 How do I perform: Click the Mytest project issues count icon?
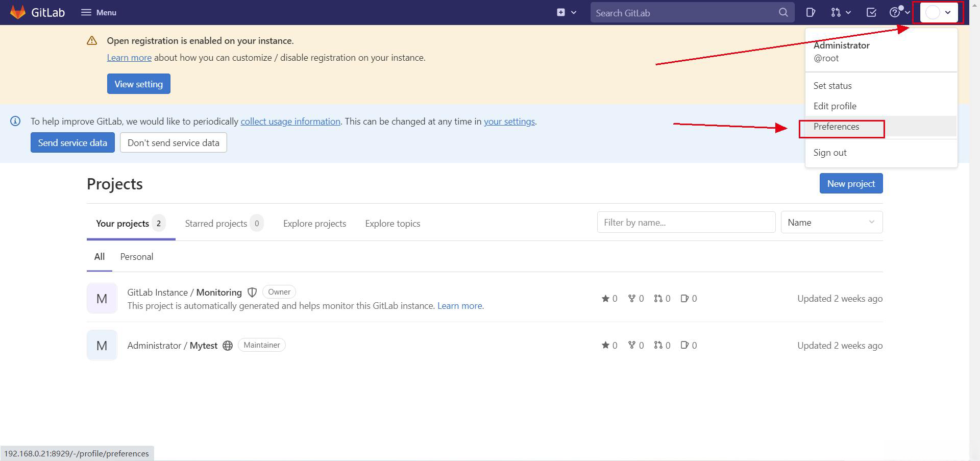pyautogui.click(x=685, y=346)
